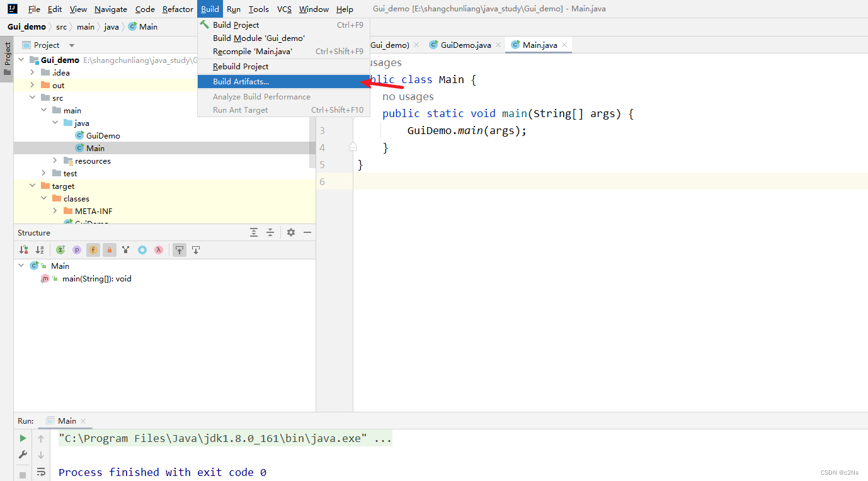
Task: Sort Structure members by visibility
Action: 24,250
